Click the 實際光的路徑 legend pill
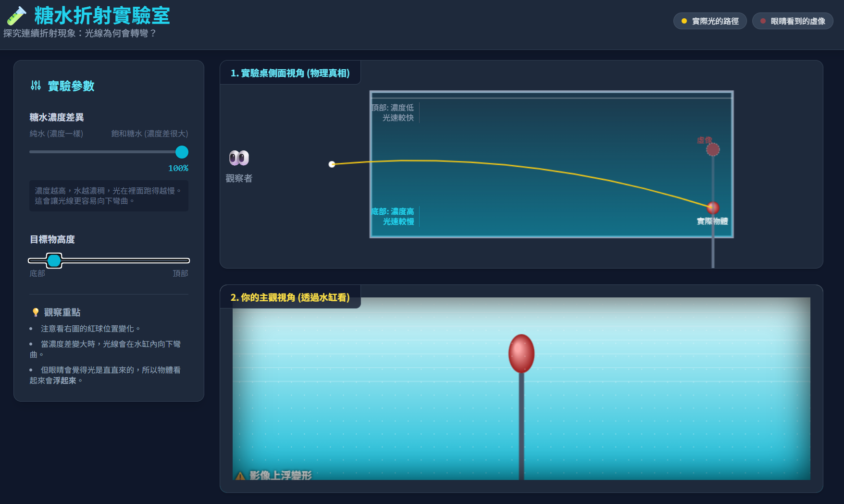 pyautogui.click(x=710, y=21)
